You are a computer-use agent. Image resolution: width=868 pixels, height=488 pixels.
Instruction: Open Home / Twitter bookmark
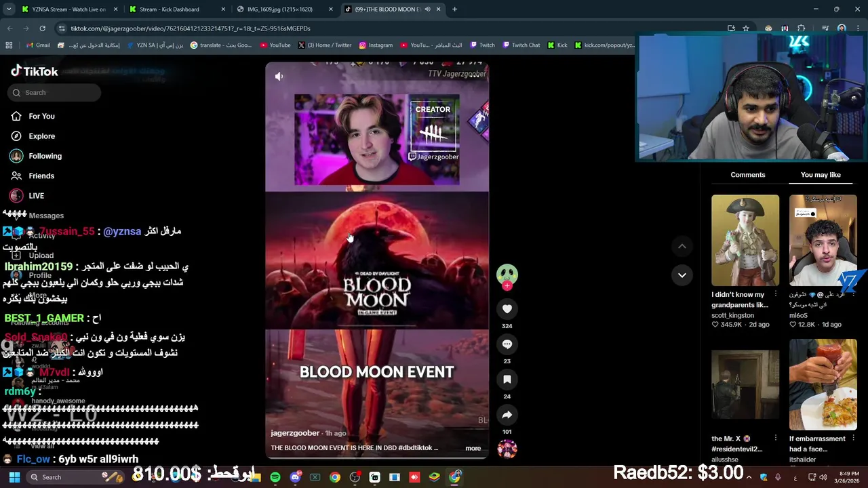[325, 45]
